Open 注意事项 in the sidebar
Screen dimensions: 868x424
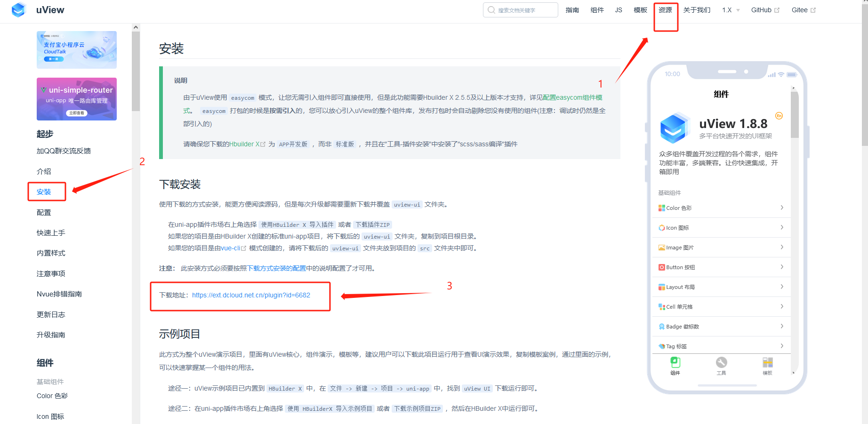point(51,274)
